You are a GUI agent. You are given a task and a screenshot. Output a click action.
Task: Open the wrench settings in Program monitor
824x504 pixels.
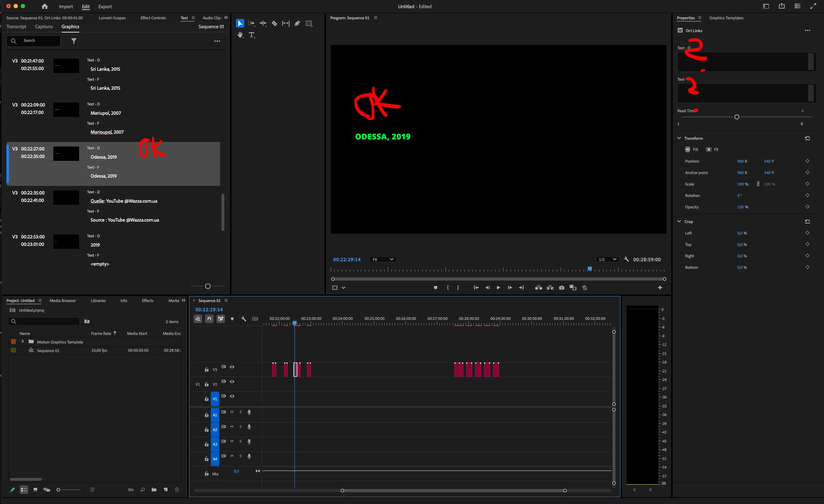pos(626,260)
